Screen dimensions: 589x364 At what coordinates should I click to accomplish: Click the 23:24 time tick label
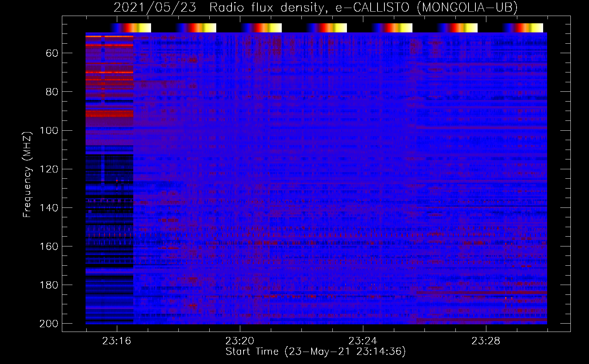pyautogui.click(x=363, y=341)
